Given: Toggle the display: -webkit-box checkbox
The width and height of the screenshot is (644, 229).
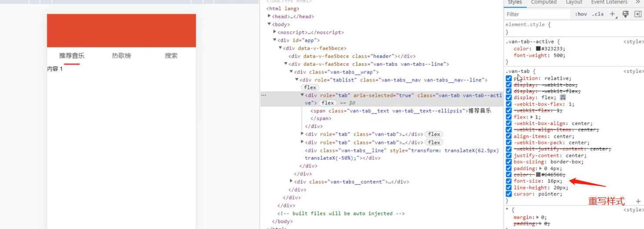Looking at the screenshot, I should pos(509,85).
